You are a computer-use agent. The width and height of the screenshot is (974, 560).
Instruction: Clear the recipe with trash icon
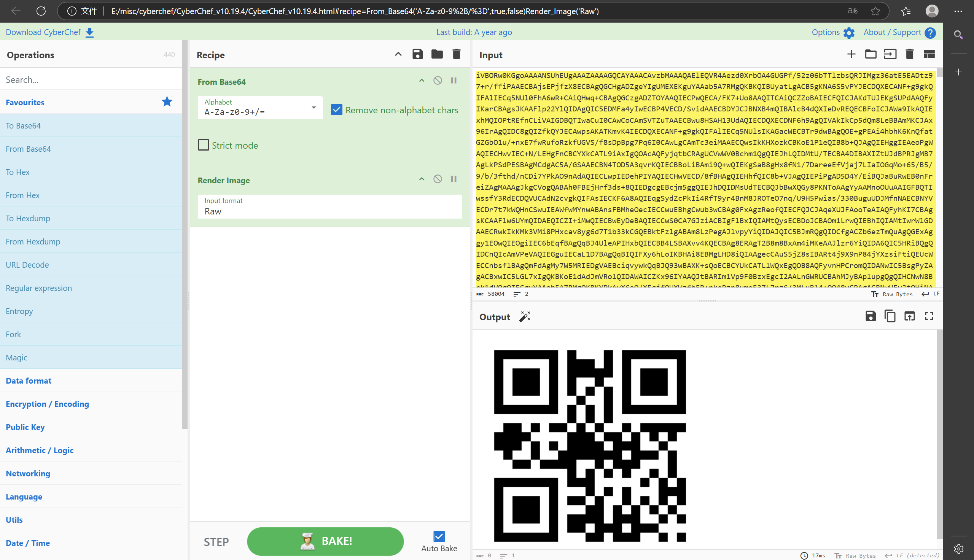coord(457,54)
